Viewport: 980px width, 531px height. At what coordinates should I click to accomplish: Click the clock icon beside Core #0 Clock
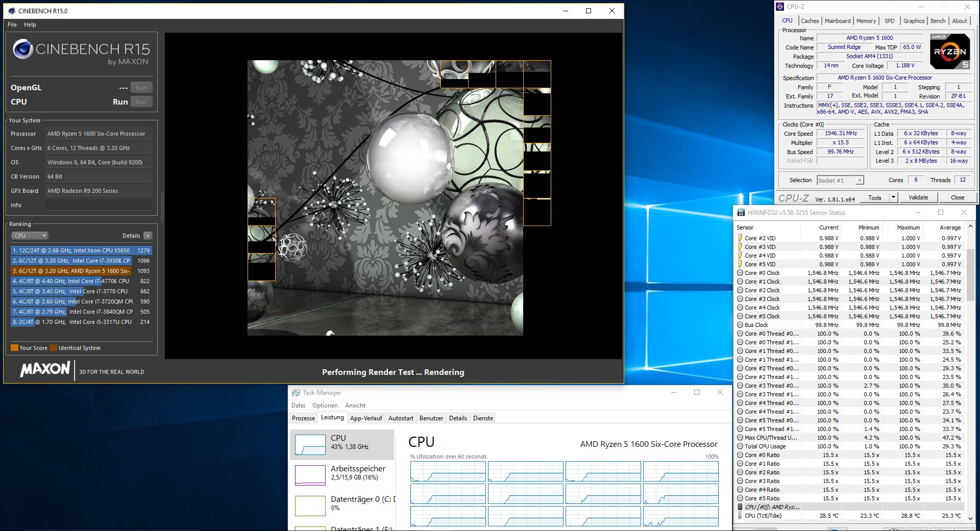point(740,273)
